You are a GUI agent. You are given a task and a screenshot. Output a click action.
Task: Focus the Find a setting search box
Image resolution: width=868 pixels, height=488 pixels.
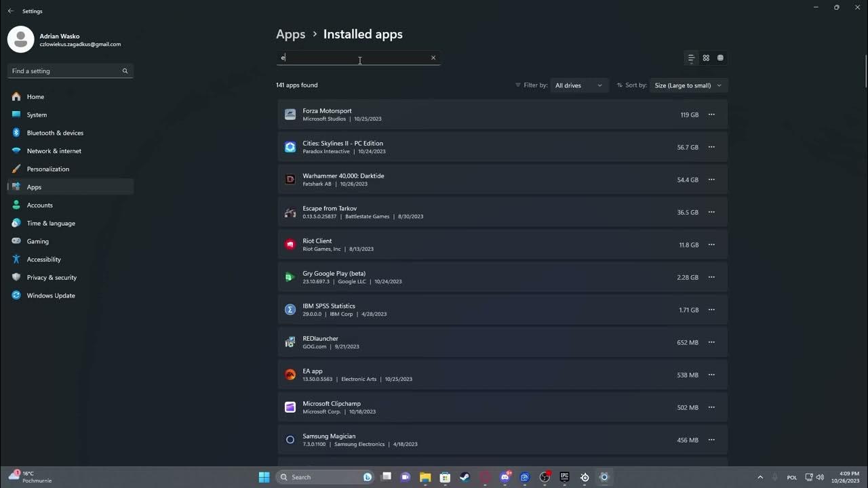tap(71, 71)
